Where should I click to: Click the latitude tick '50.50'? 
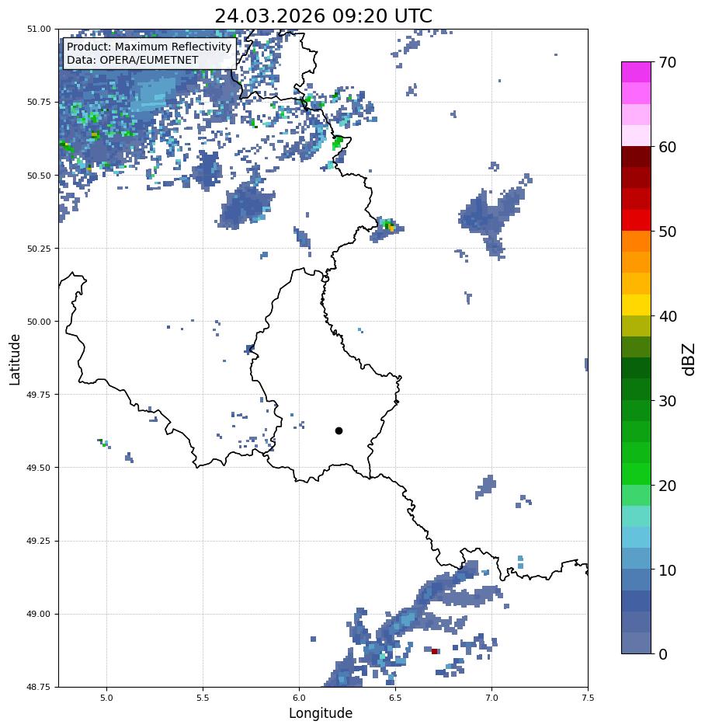(39, 176)
